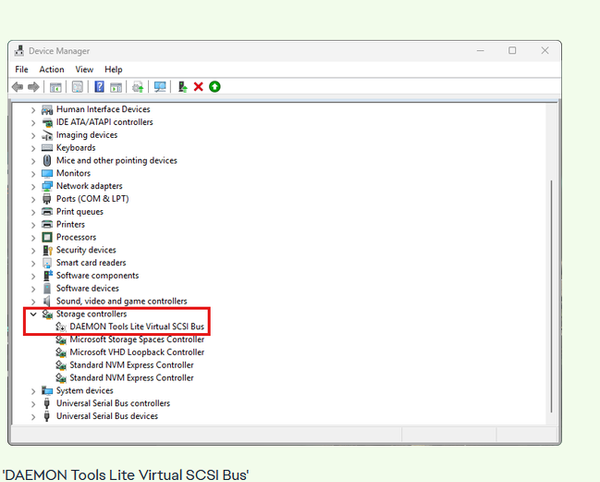Click the blue Help question-mark toolbar icon

[x=99, y=87]
